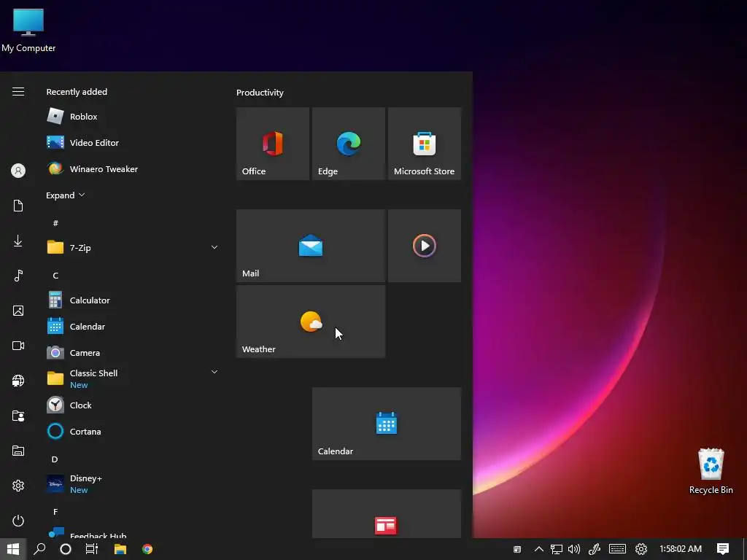Open Videos folder from Start sidebar

click(18, 346)
